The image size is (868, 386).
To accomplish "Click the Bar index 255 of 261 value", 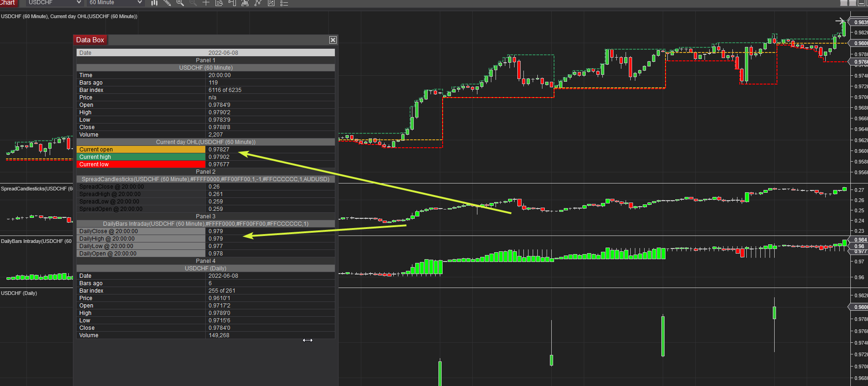I will point(222,290).
